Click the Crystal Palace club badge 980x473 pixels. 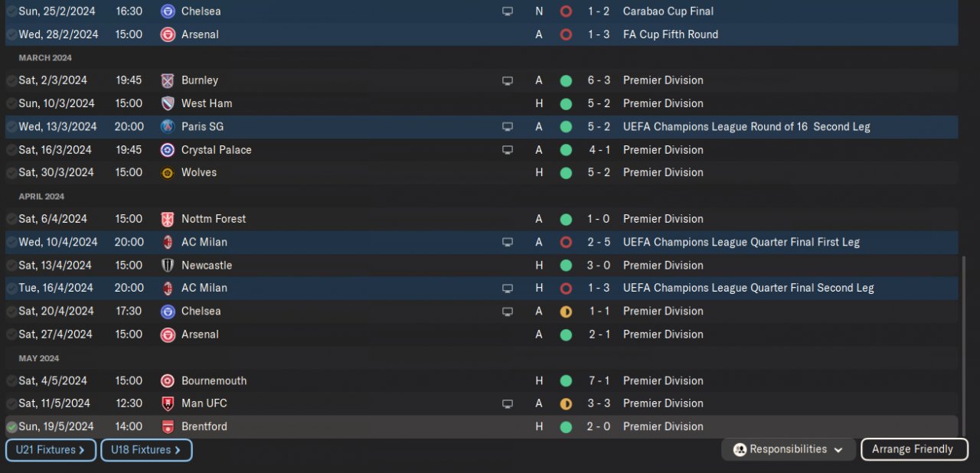168,150
